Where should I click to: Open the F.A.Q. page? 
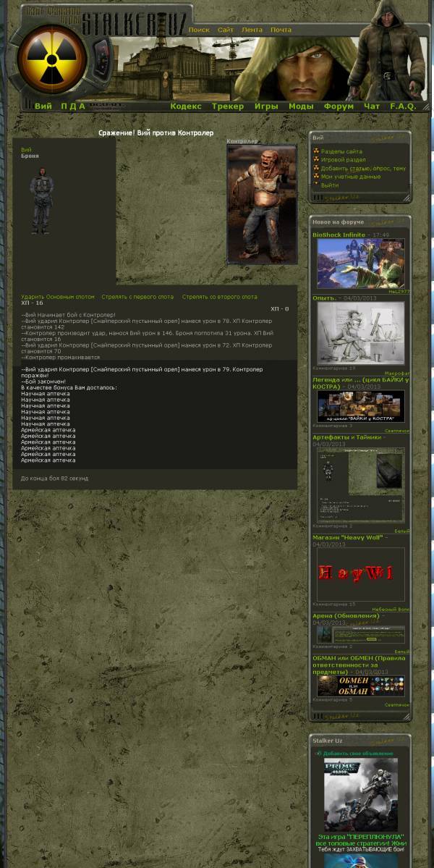[403, 106]
